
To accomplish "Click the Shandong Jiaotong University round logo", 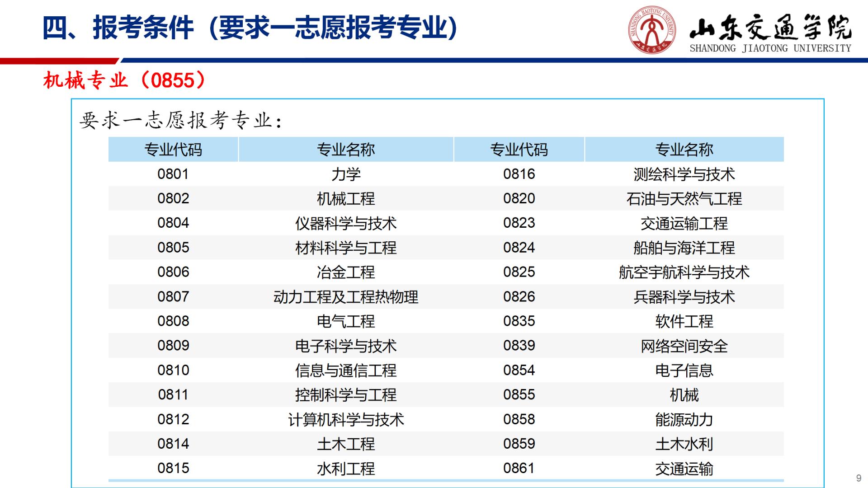I will [652, 29].
